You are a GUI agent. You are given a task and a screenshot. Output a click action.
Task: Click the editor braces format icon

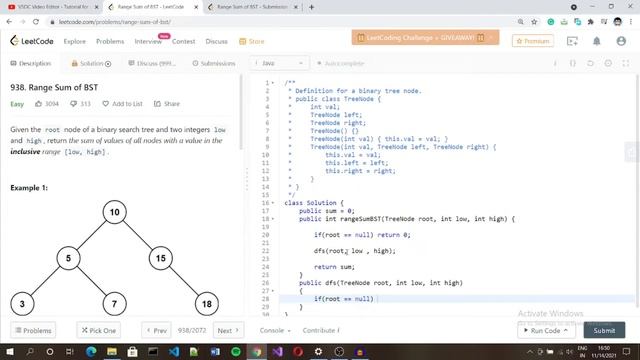(573, 63)
